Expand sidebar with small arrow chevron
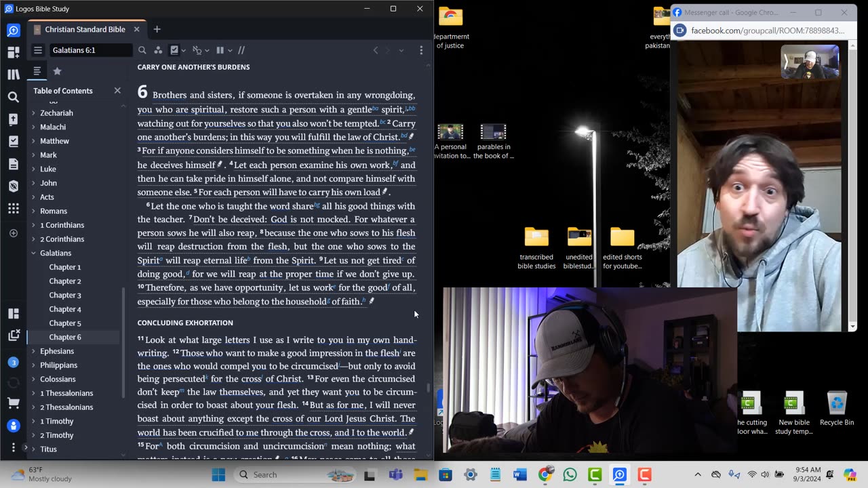 [25, 447]
